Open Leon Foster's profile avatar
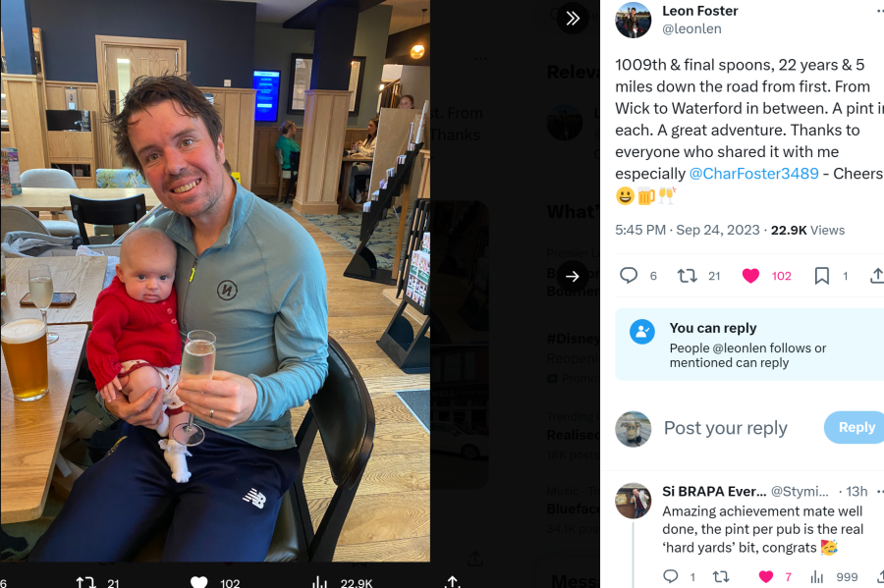Viewport: 884px width, 588px height. point(634,20)
